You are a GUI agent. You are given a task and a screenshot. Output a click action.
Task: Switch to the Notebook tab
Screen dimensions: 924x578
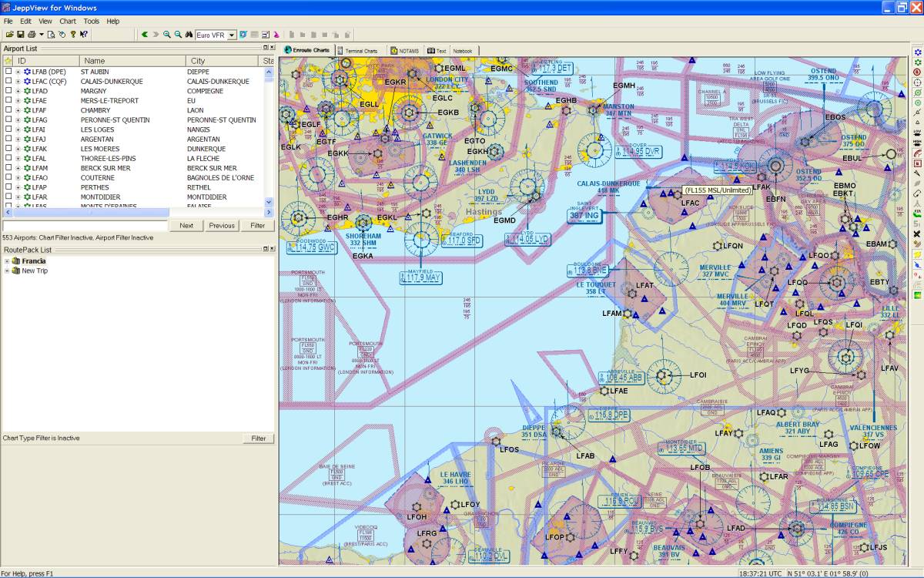coord(462,51)
